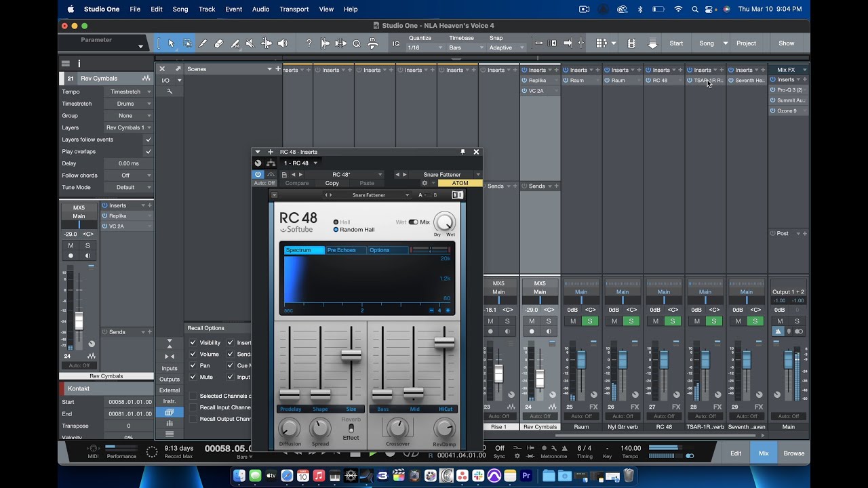Click the Compare button
The width and height of the screenshot is (868, 488).
(297, 183)
